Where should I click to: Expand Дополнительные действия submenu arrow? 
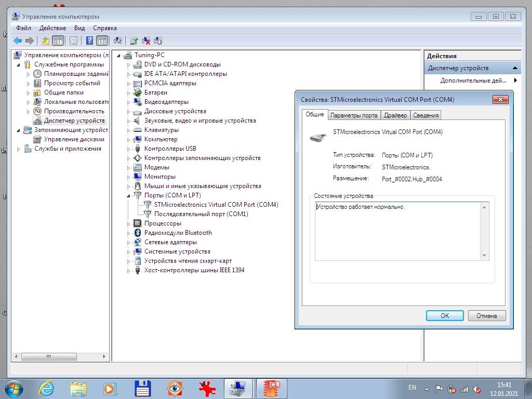click(515, 81)
